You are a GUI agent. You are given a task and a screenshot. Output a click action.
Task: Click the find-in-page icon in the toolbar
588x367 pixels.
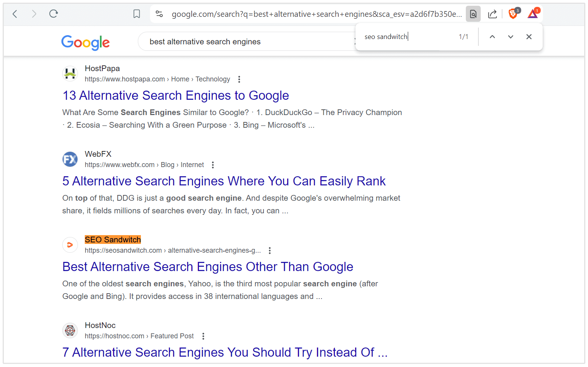point(473,14)
